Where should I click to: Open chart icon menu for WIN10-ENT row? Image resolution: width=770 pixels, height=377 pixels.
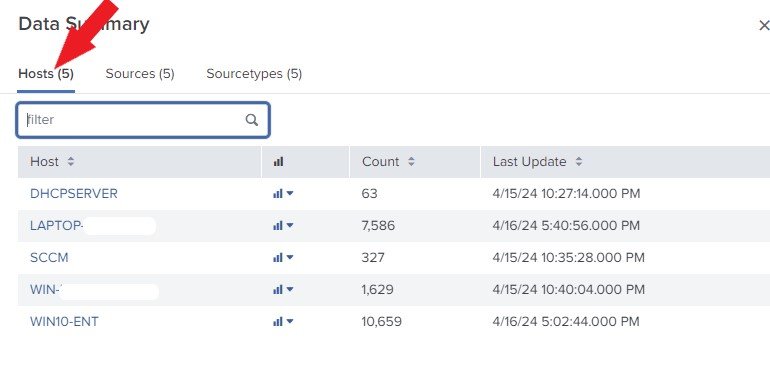tap(283, 322)
